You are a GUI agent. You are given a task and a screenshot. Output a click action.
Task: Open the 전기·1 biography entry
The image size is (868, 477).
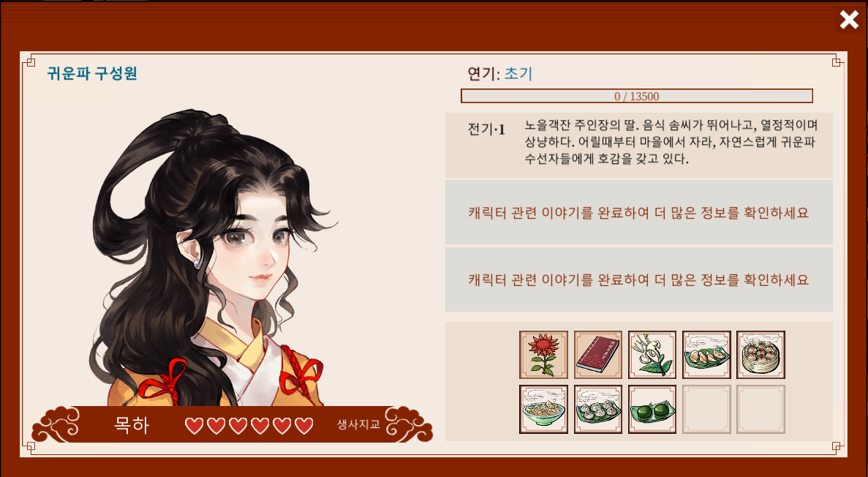tap(639, 145)
